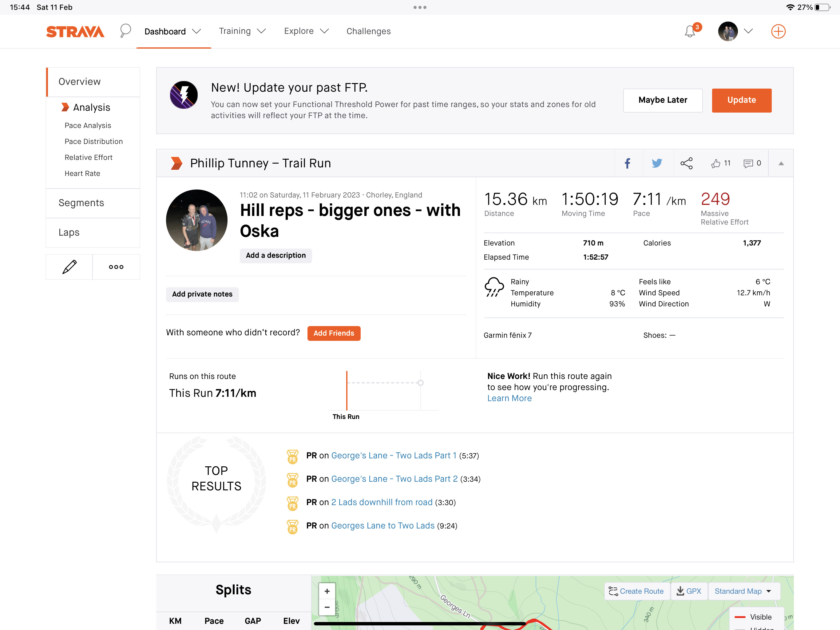Expand the profile avatar dropdown arrow

pyautogui.click(x=748, y=31)
